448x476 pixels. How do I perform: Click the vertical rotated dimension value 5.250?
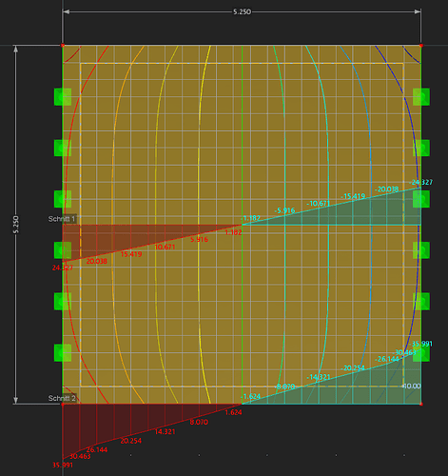pos(16,225)
